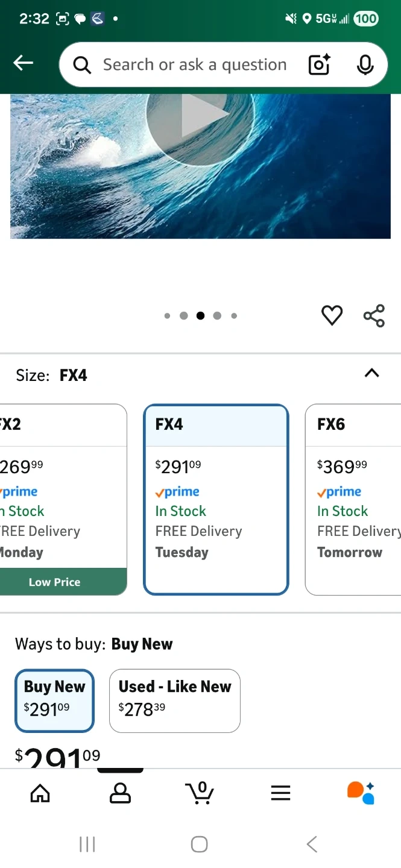The width and height of the screenshot is (401, 868).
Task: Open the shopping cart
Action: click(200, 793)
